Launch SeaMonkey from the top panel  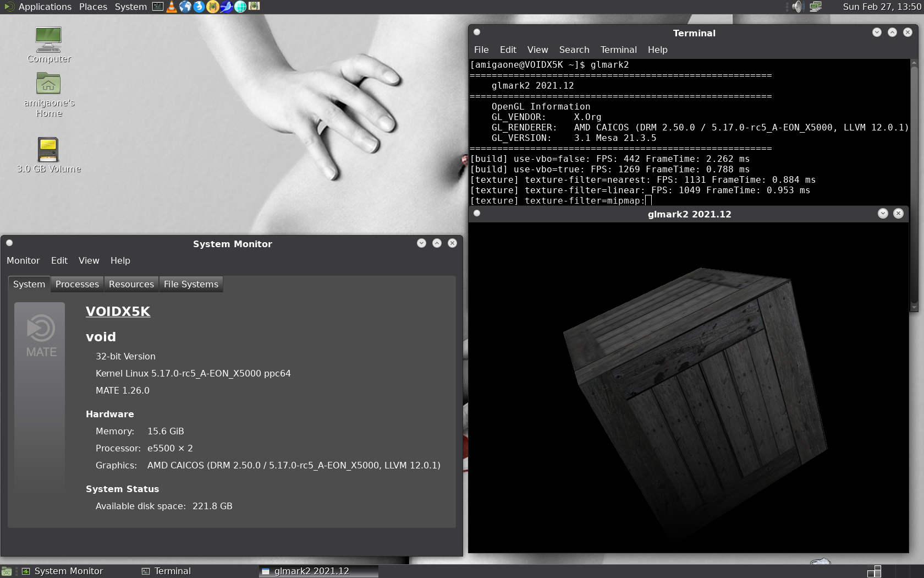tap(226, 7)
